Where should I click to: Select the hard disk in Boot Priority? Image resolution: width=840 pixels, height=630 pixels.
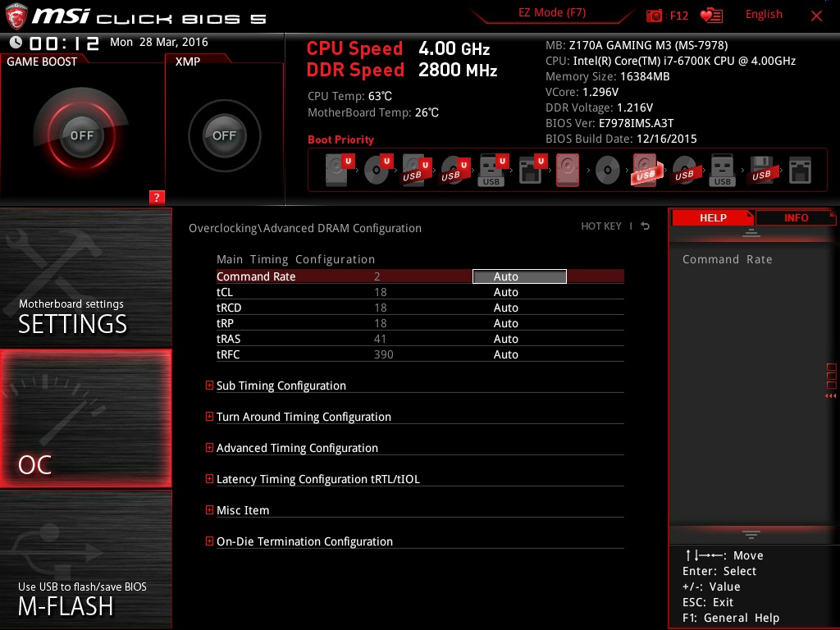pos(336,171)
